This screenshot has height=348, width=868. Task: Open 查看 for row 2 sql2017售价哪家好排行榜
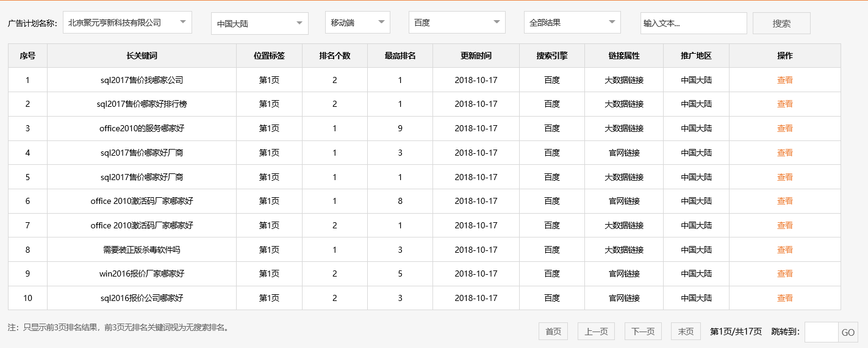785,104
